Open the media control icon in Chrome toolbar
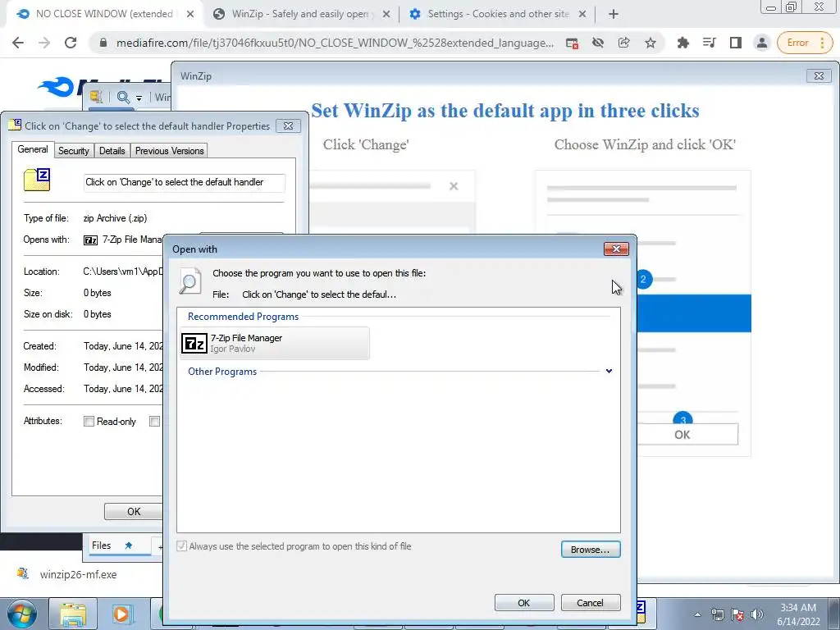Viewport: 840px width, 630px height. tap(710, 43)
